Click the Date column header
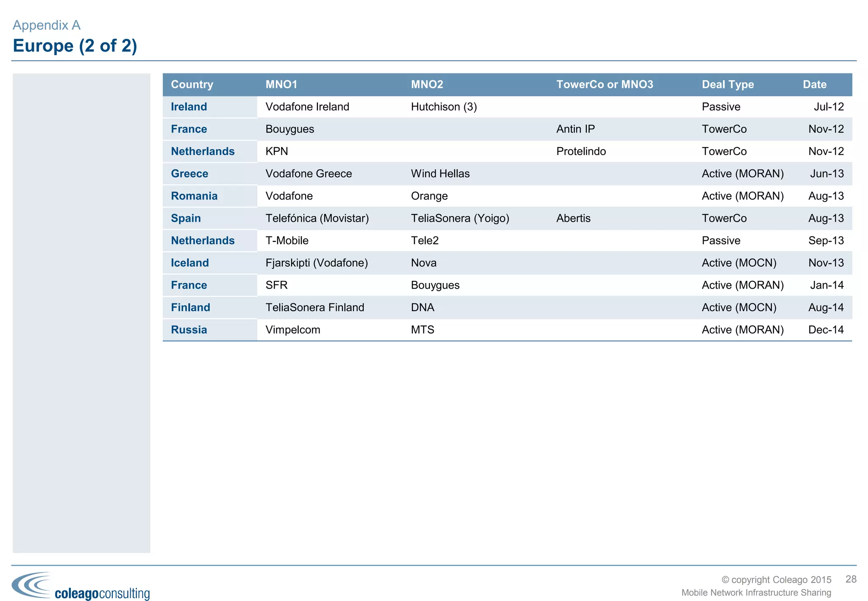 coord(814,84)
